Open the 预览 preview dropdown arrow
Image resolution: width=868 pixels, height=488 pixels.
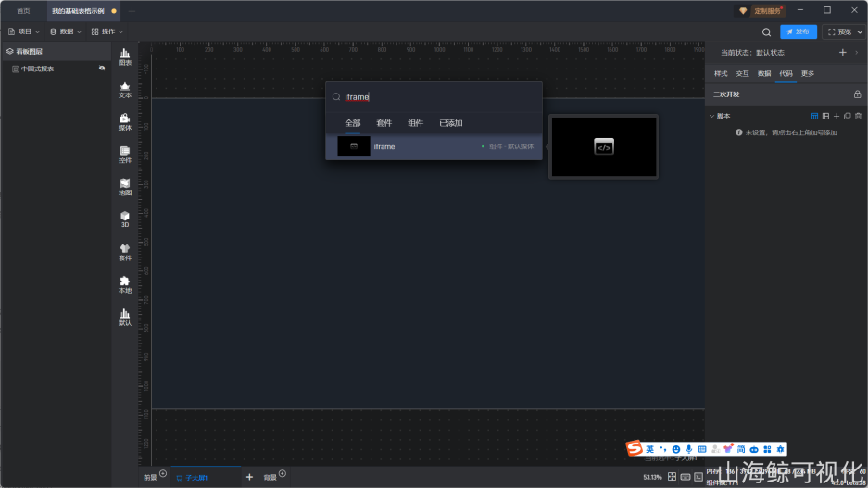tap(860, 32)
